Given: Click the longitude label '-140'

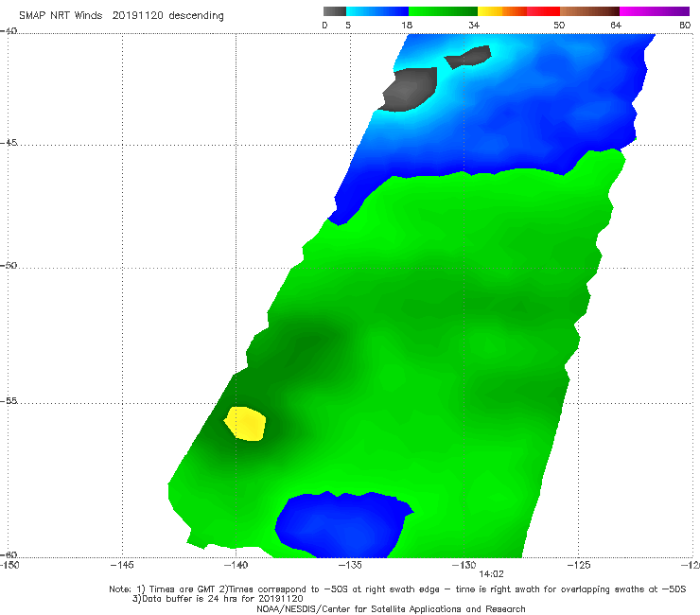Looking at the screenshot, I should pos(236,565).
